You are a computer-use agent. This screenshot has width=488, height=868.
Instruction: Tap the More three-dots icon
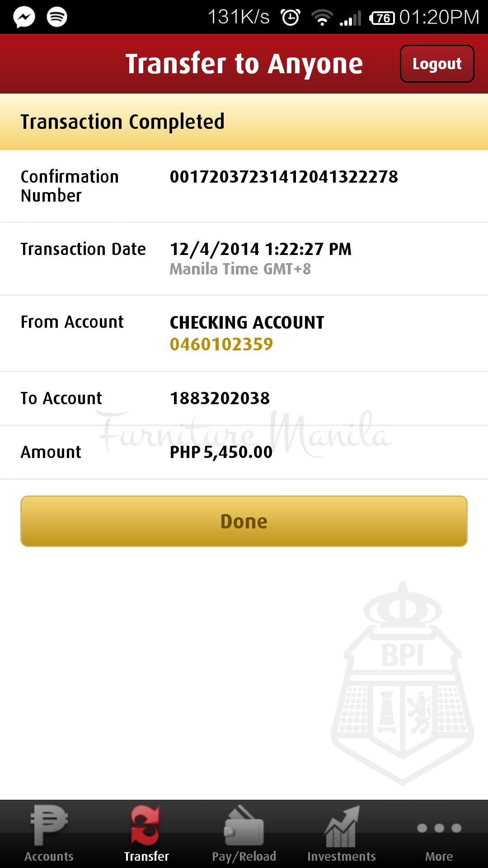click(439, 828)
